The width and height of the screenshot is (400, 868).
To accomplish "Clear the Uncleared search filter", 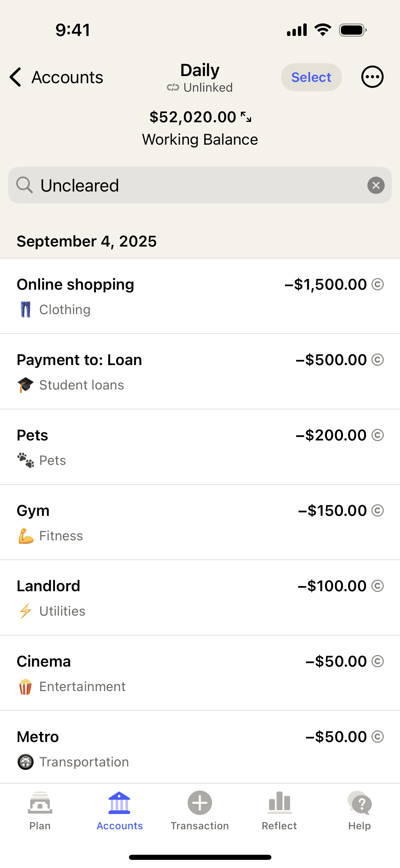I will (376, 185).
